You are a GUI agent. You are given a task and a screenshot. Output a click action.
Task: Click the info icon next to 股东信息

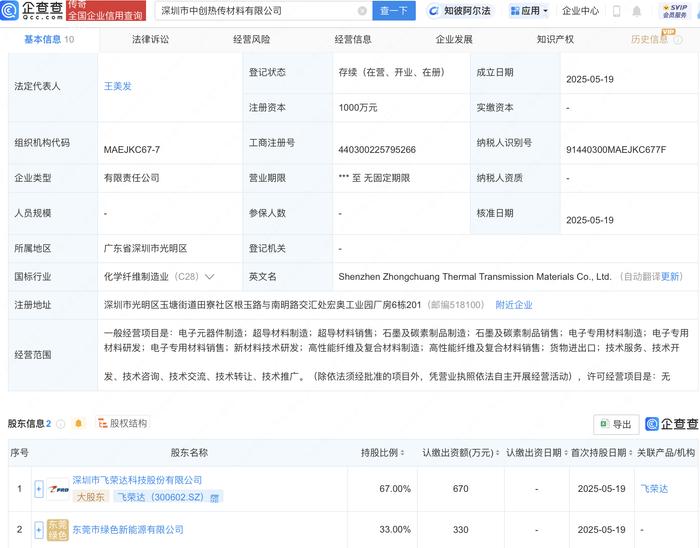(x=61, y=424)
